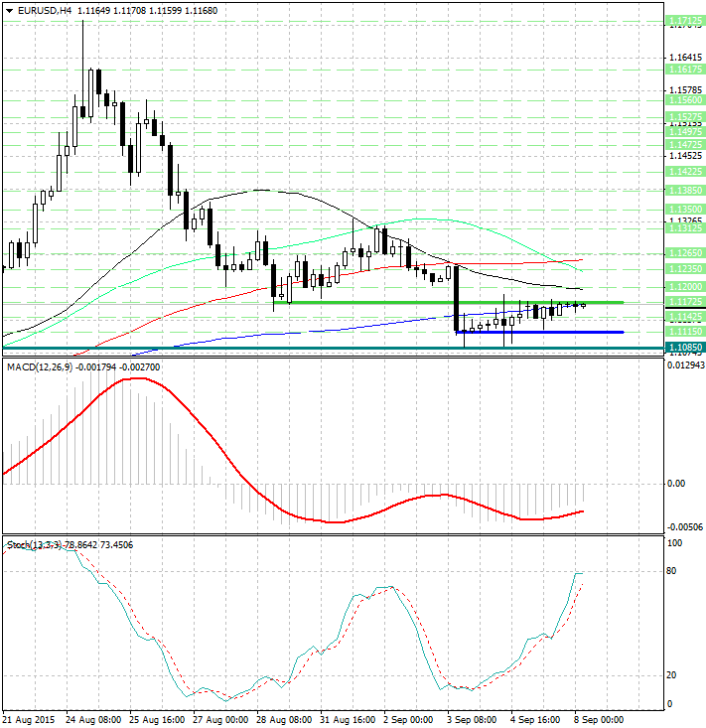
Task: Click the Stochastic 80 level label
Action: coord(671,571)
